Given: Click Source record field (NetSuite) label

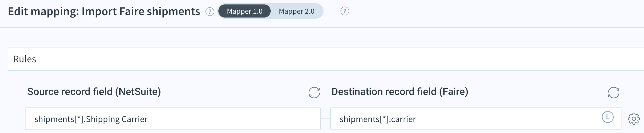Looking at the screenshot, I should (94, 91).
